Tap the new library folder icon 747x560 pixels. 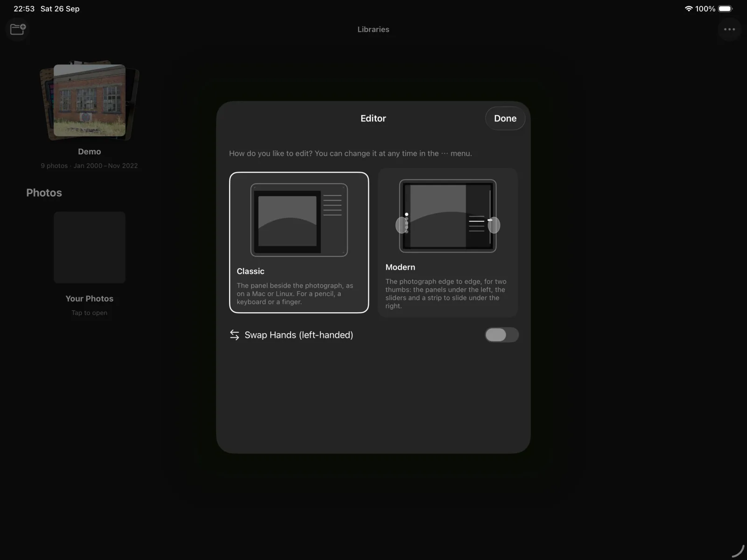[x=18, y=29]
